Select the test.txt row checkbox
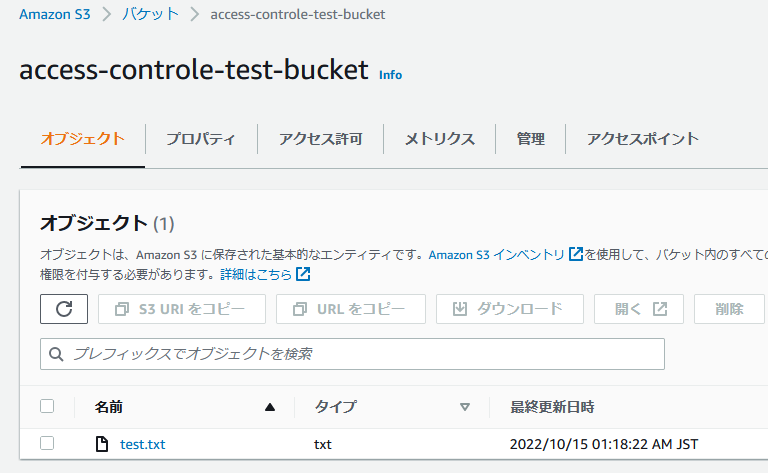Viewport: 768px width, 473px height. click(47, 444)
